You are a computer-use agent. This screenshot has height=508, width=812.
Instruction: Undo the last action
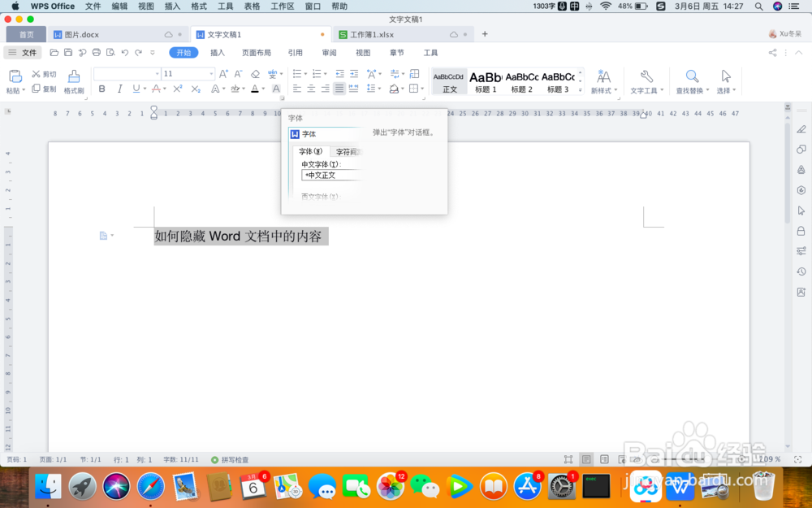[x=124, y=52]
